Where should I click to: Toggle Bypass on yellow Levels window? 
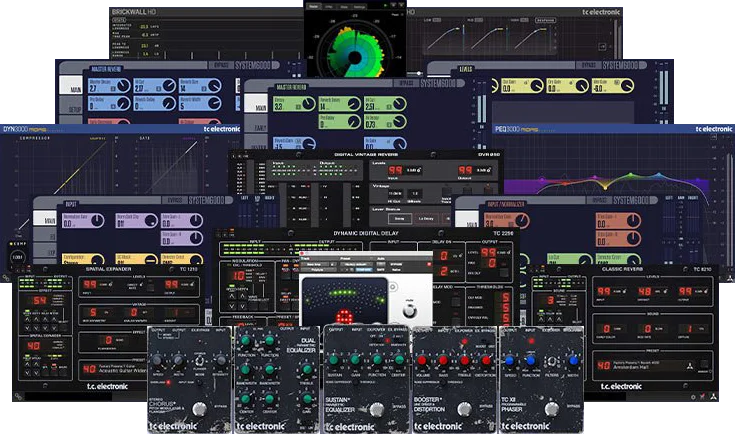click(588, 65)
